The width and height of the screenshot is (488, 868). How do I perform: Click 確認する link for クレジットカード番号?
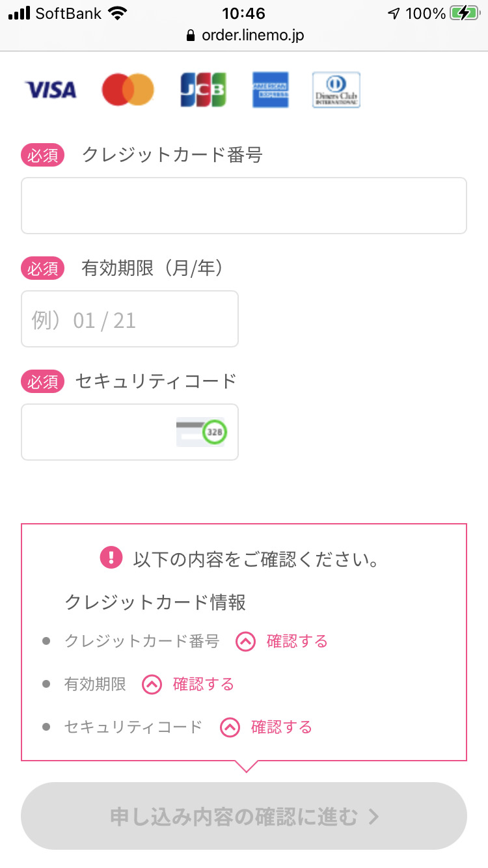(297, 642)
